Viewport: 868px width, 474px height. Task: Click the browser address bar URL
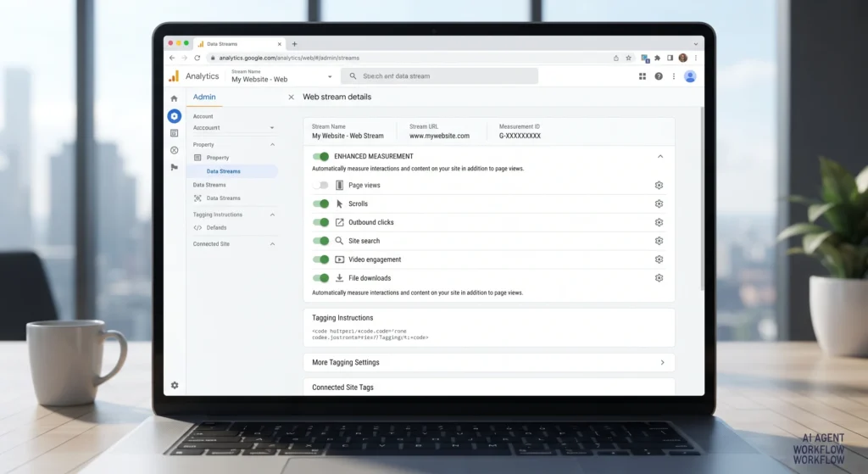pyautogui.click(x=289, y=58)
